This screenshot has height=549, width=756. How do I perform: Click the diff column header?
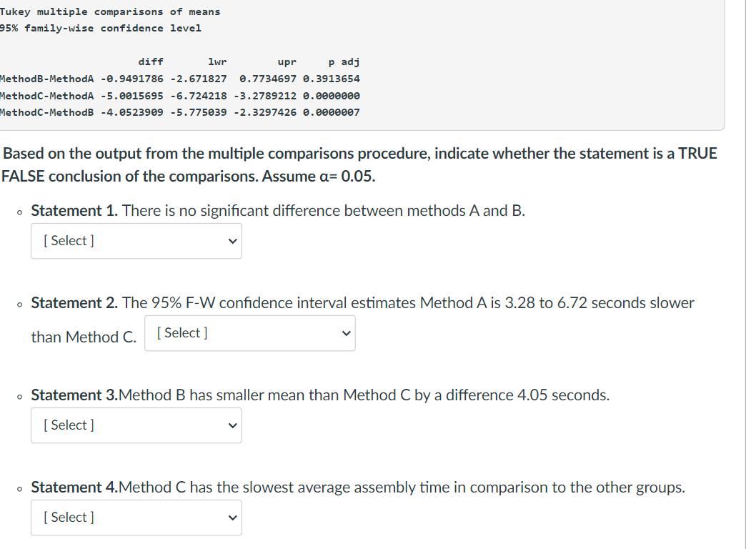tap(150, 62)
